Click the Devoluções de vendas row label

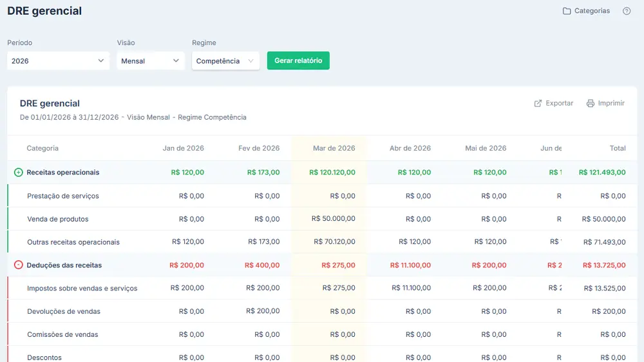pos(64,312)
